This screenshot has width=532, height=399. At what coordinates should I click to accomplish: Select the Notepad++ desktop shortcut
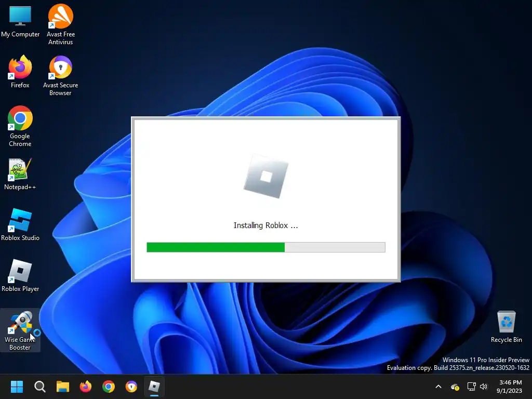click(20, 174)
